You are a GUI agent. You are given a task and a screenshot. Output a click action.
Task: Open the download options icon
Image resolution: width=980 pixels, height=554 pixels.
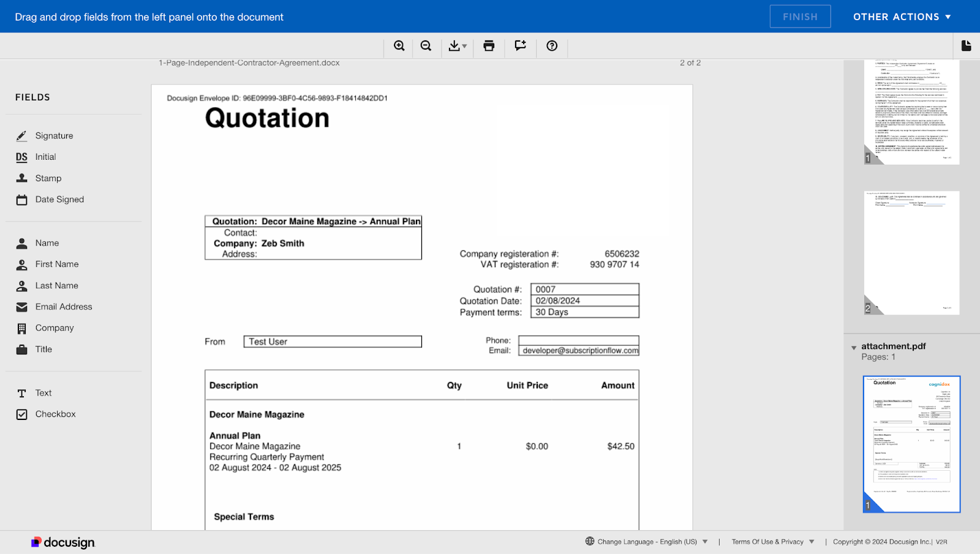pyautogui.click(x=458, y=46)
